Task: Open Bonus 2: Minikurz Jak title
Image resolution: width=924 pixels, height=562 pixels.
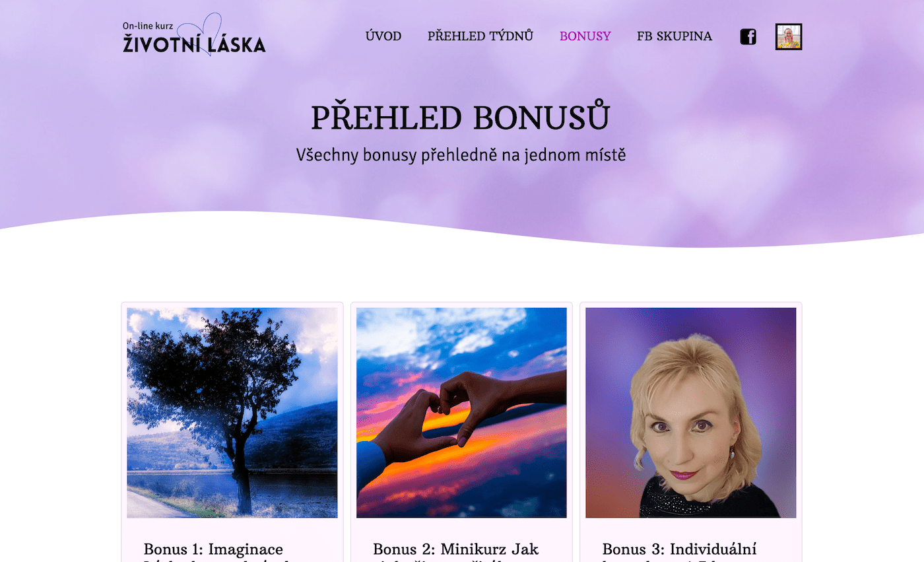Action: point(455,549)
